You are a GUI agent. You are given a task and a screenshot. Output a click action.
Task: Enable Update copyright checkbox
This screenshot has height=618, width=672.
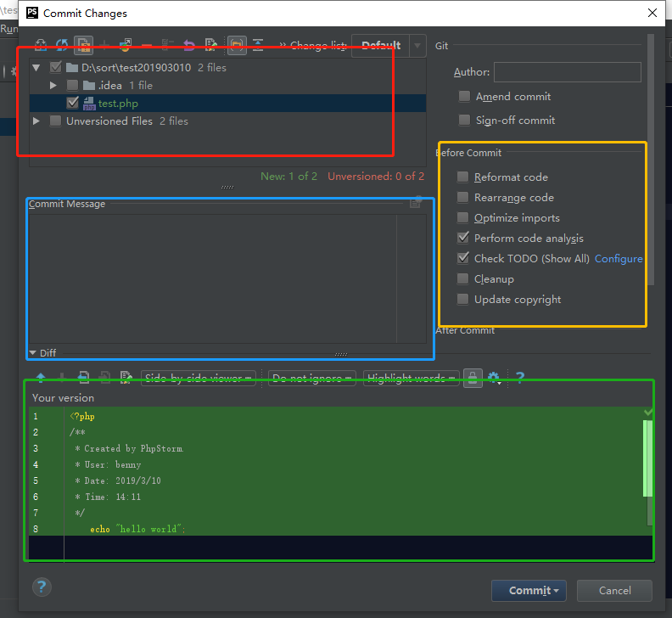(463, 299)
